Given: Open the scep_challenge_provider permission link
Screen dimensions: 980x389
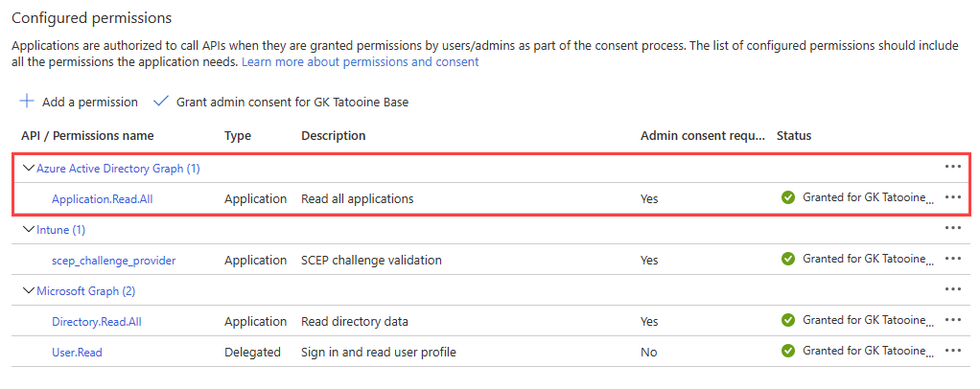Looking at the screenshot, I should [113, 260].
